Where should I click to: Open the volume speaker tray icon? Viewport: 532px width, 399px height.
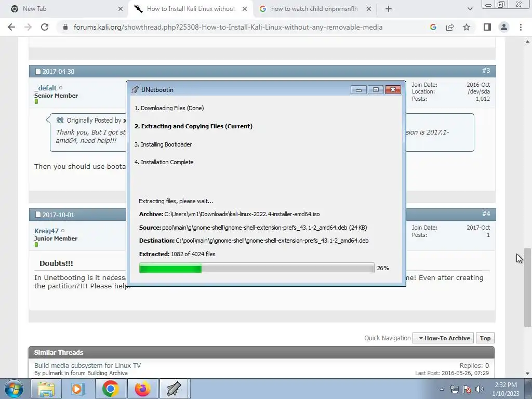coord(479,389)
